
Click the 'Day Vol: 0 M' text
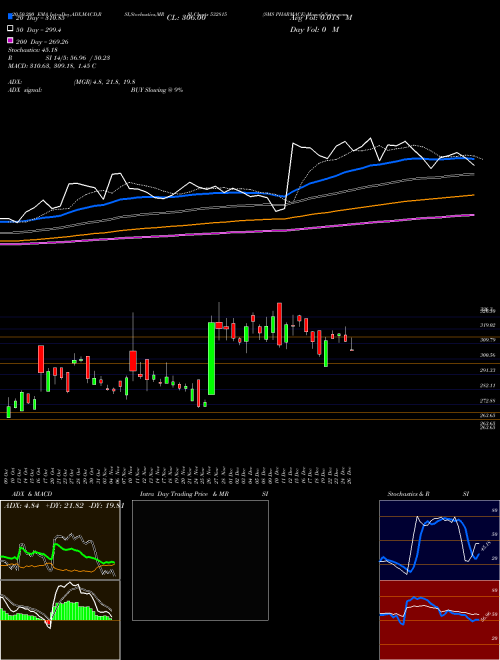pos(314,30)
